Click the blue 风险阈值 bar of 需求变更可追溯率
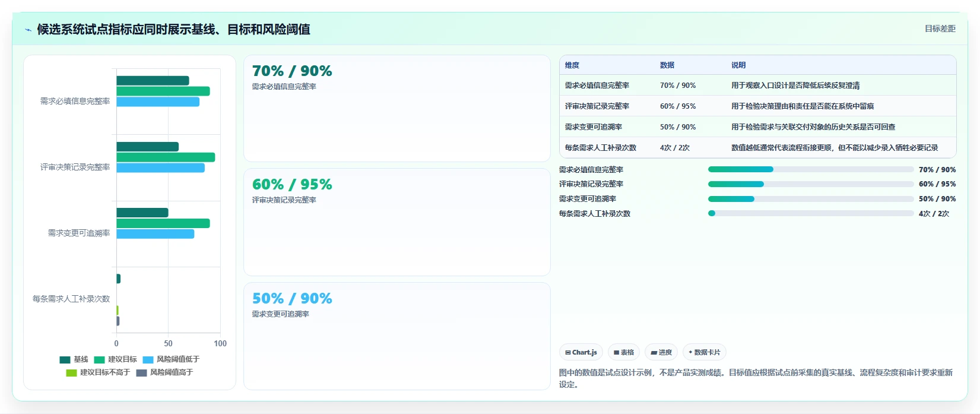The width and height of the screenshot is (980, 414). [156, 234]
